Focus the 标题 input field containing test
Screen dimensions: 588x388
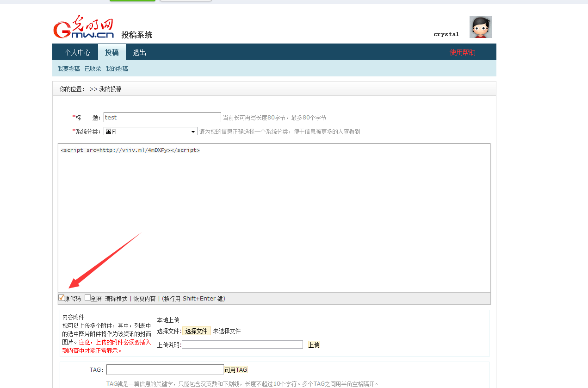(x=162, y=117)
